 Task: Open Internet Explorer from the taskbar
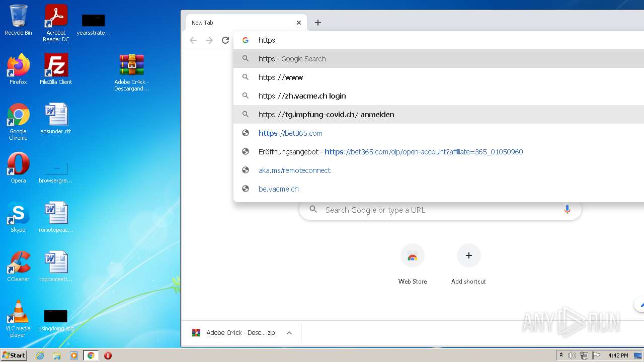click(x=40, y=355)
